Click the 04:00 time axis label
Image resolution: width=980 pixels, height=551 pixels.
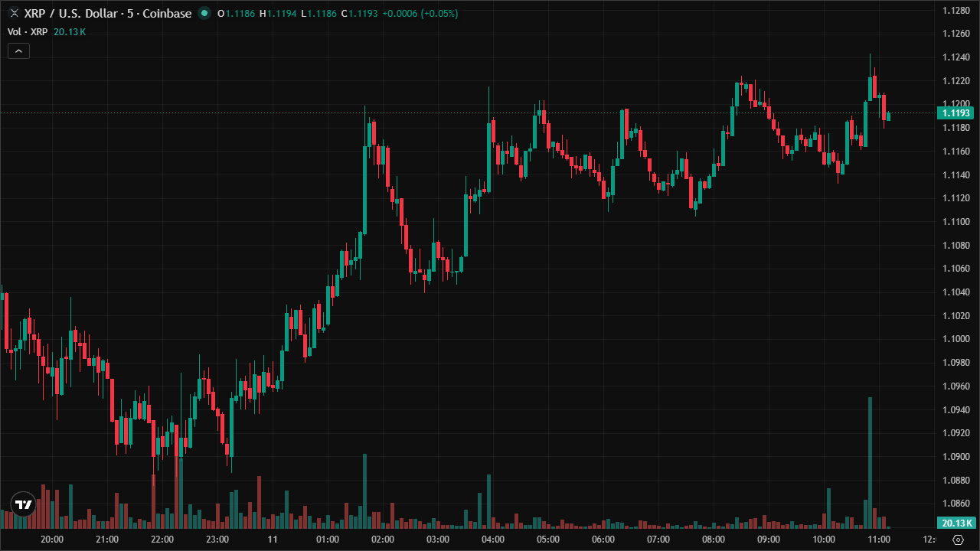click(493, 540)
